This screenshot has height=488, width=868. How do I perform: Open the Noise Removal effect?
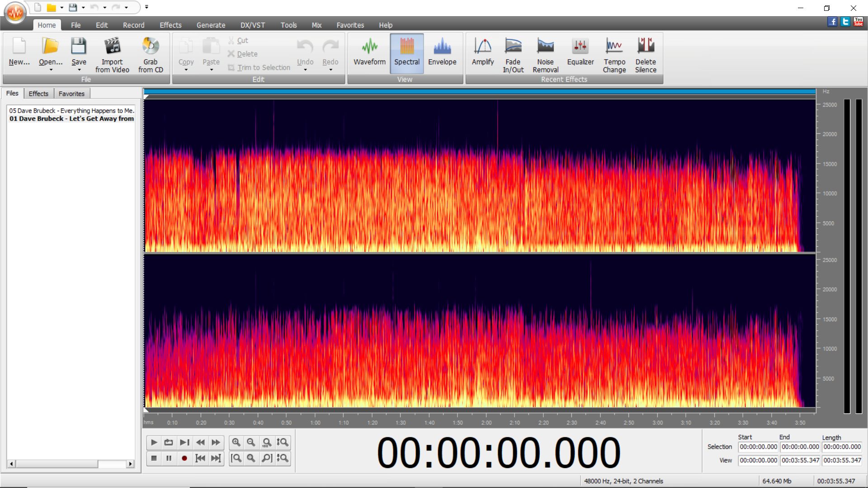545,55
